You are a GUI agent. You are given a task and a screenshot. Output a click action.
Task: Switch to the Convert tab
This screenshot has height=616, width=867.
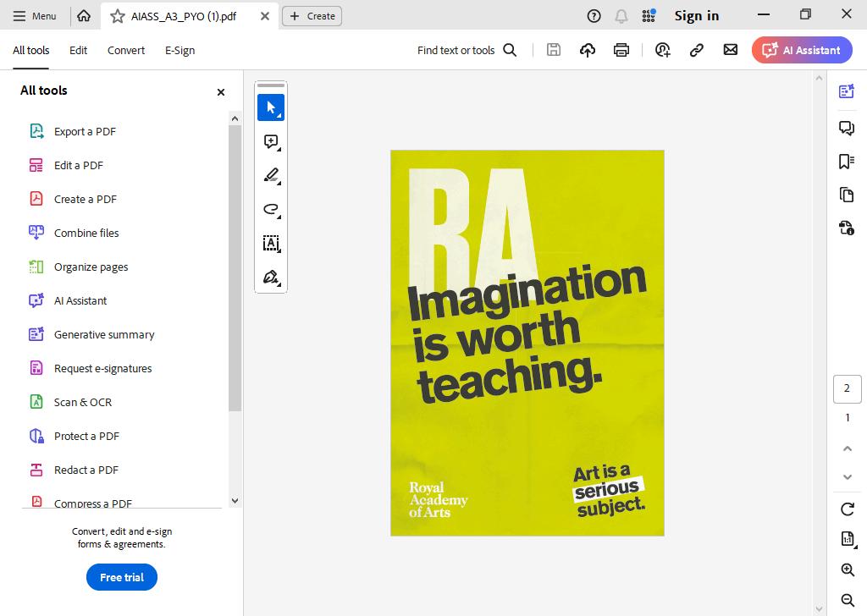(x=126, y=50)
